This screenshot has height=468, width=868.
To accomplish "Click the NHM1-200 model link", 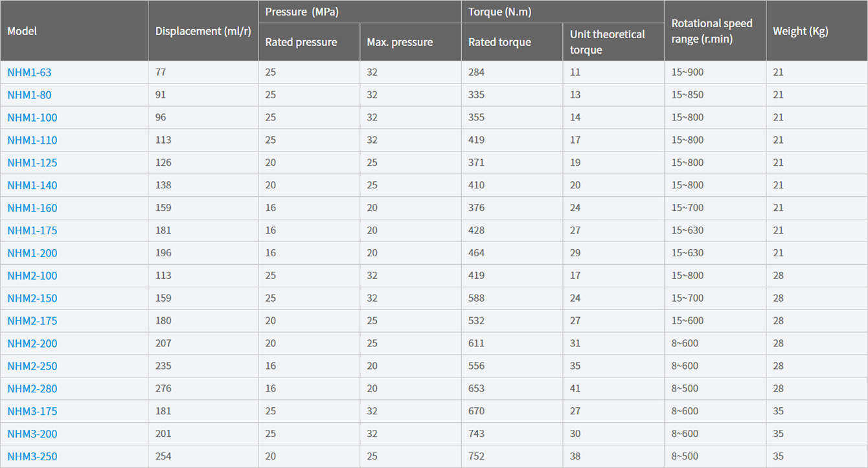I will (32, 253).
